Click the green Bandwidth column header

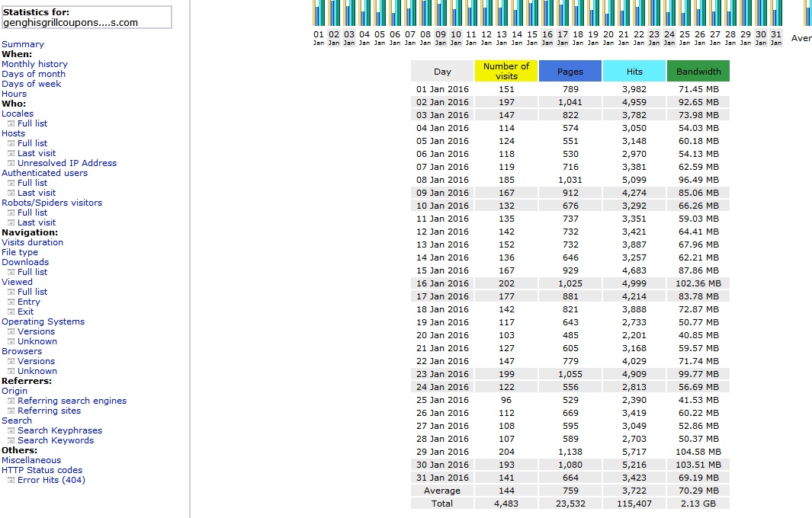(x=698, y=71)
